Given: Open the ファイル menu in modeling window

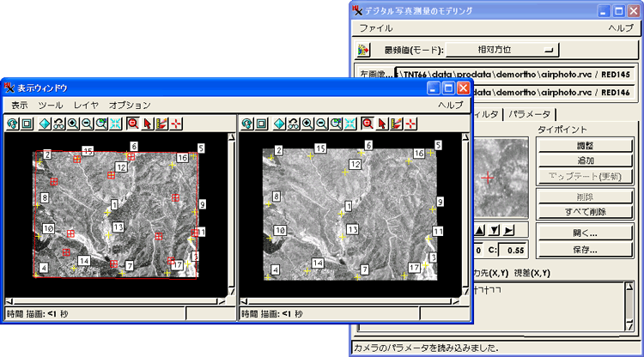Looking at the screenshot, I should coord(375,28).
